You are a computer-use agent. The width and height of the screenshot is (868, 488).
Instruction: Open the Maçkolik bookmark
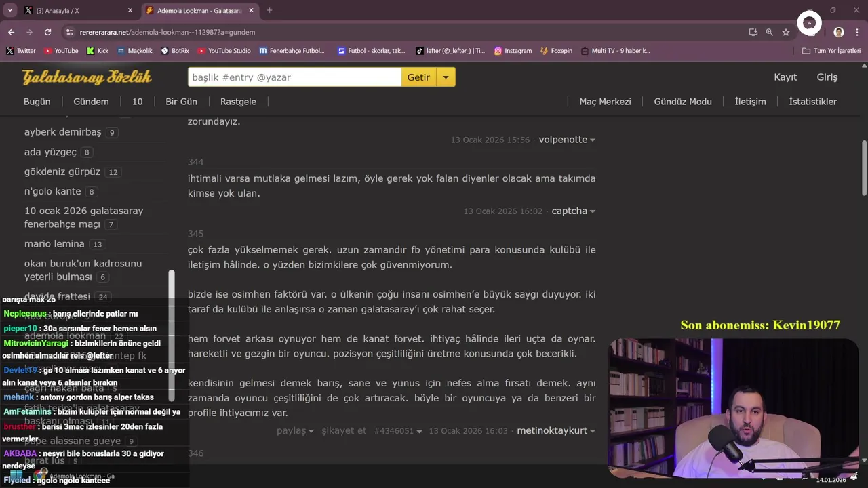(x=135, y=51)
